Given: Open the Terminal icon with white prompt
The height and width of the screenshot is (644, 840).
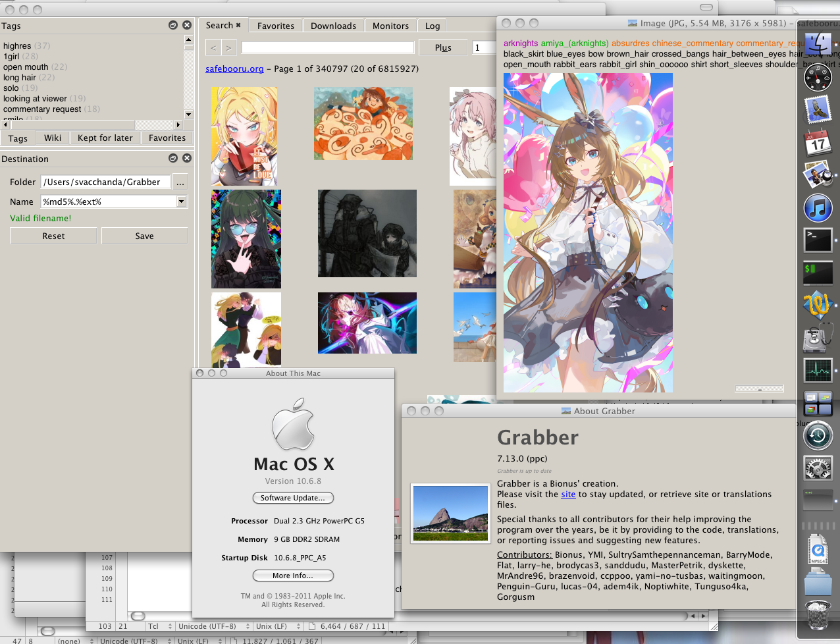Looking at the screenshot, I should (818, 240).
